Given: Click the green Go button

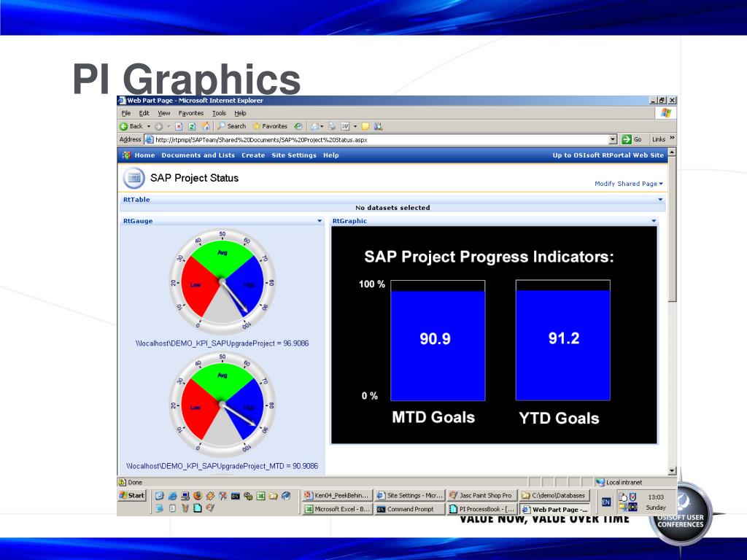Looking at the screenshot, I should [632, 139].
